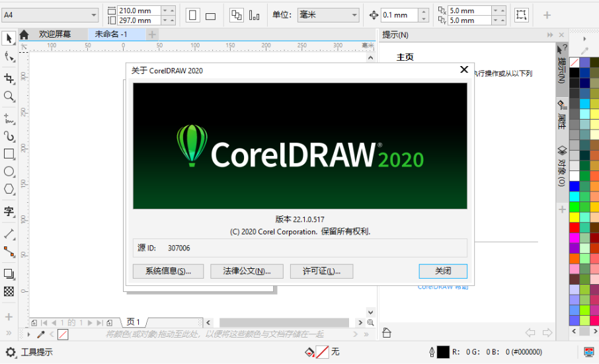Image resolution: width=599 pixels, height=364 pixels.
Task: Set page to portrait orientation
Action: point(193,15)
